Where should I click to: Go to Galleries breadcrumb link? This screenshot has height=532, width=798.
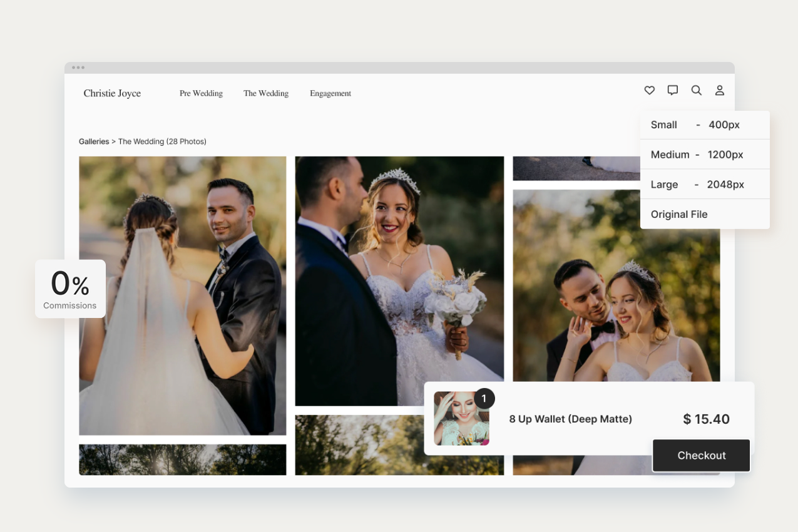(94, 141)
